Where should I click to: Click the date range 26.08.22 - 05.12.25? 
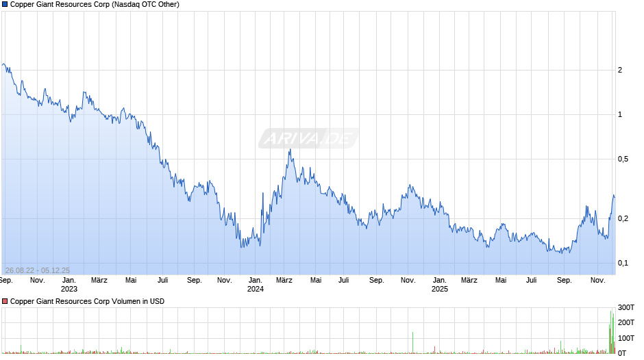[x=38, y=270]
